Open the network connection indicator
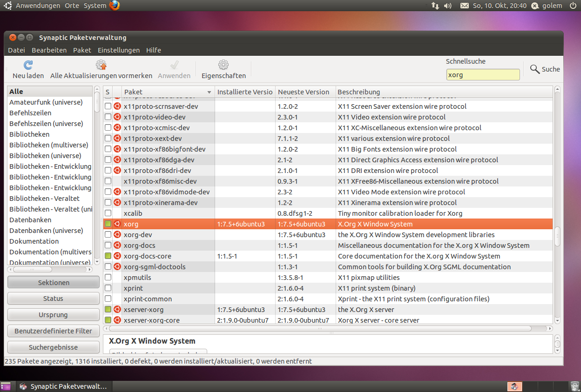The image size is (581, 392). [x=435, y=6]
